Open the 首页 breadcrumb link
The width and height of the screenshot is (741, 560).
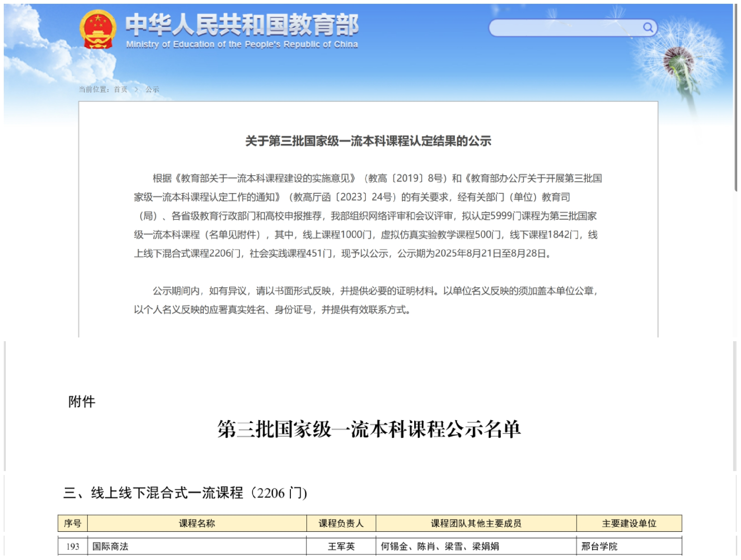(x=121, y=90)
